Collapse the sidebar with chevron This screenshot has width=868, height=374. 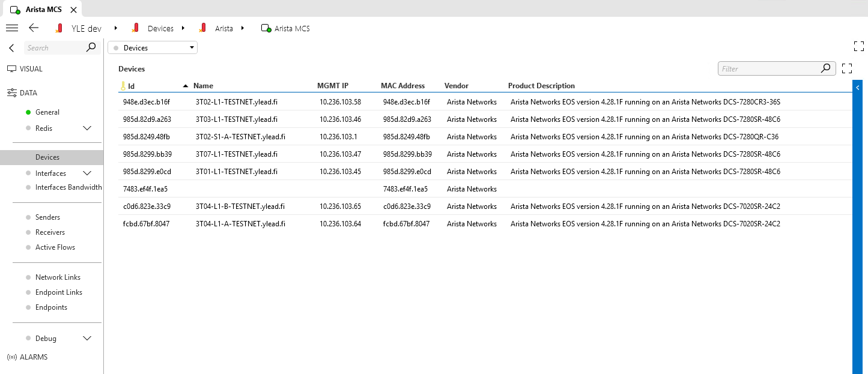tap(11, 48)
